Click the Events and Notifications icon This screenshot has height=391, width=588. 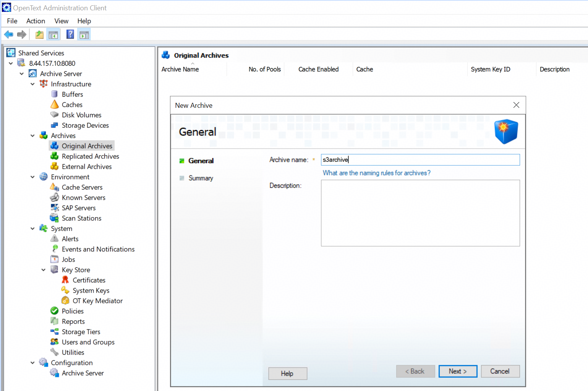tap(55, 249)
